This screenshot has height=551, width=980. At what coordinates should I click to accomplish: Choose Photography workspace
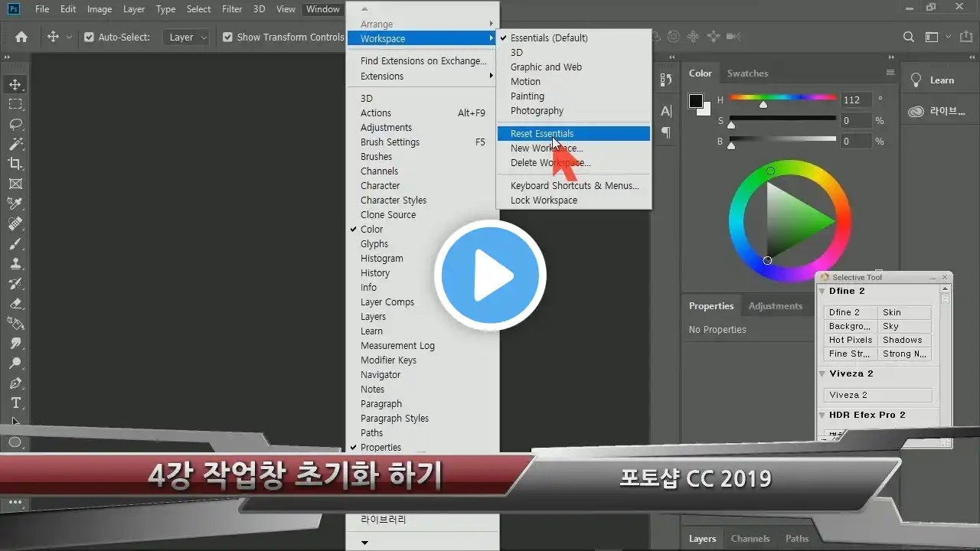coord(573,111)
